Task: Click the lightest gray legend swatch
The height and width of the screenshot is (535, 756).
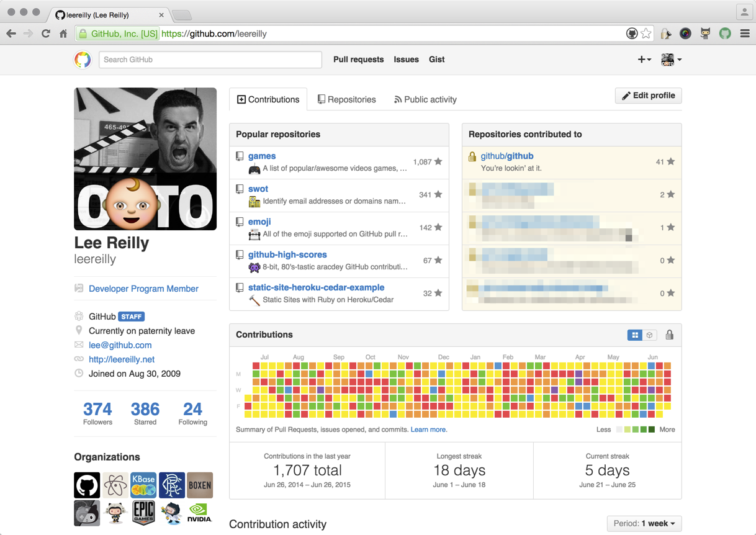Action: click(619, 429)
